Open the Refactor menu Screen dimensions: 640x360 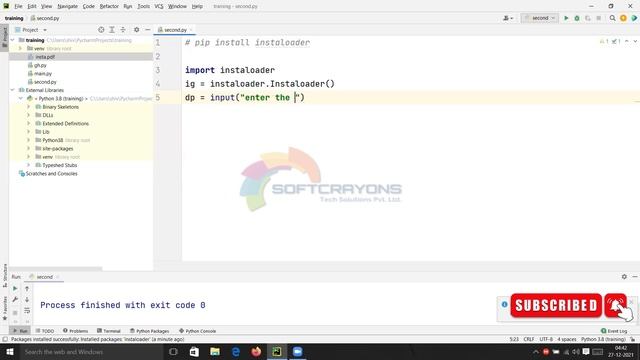[x=109, y=6]
